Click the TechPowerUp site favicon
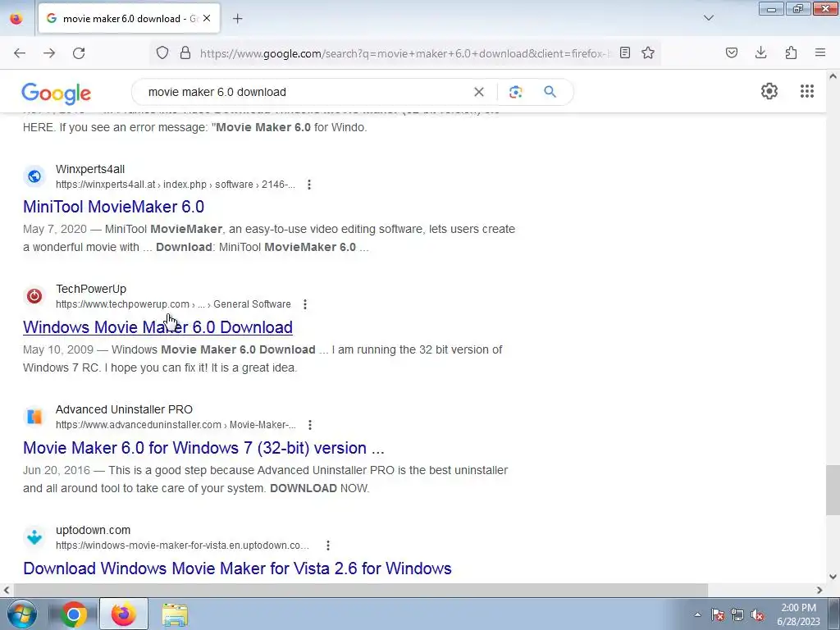The image size is (840, 630). pyautogui.click(x=34, y=296)
